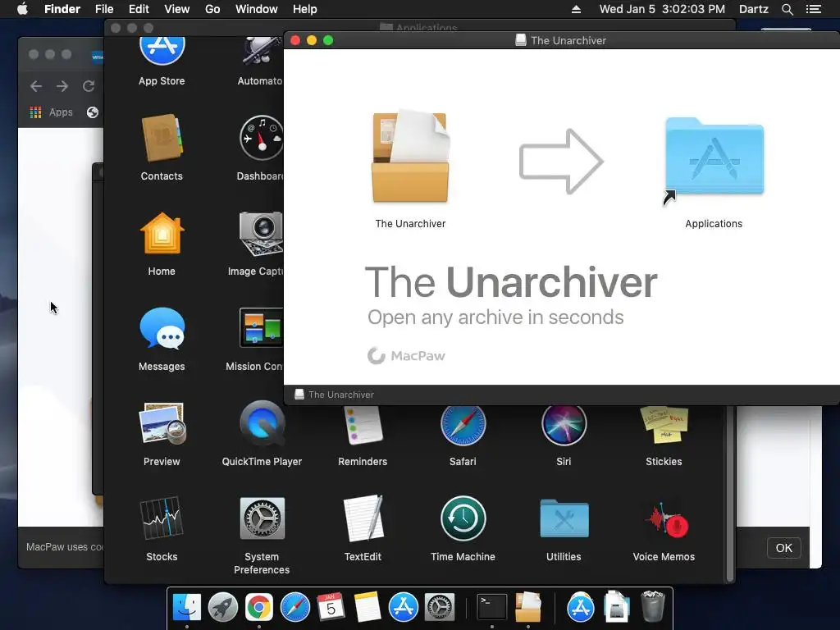Open the Edit menu
840x630 pixels.
pyautogui.click(x=139, y=9)
